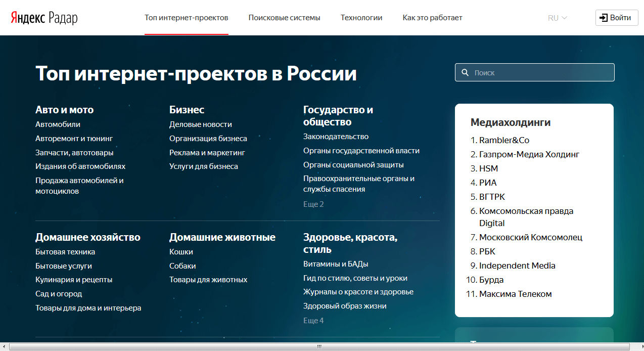Open Правоохранительные органы и службы спасения
This screenshot has width=644, height=351.
(359, 184)
